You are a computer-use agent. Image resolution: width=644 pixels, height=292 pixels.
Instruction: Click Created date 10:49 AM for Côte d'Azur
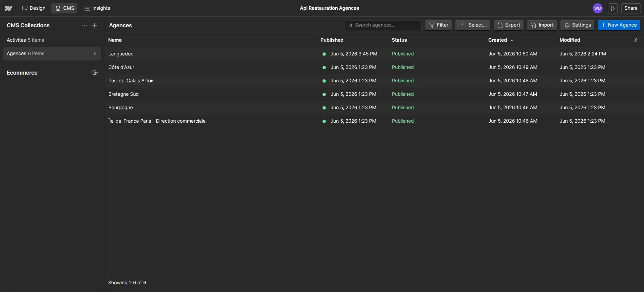coord(513,67)
